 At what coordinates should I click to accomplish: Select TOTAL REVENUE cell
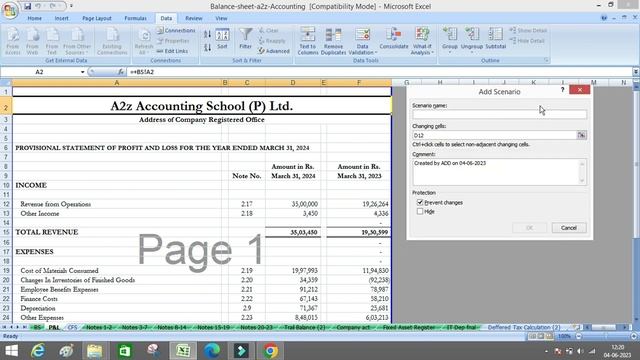[117, 232]
